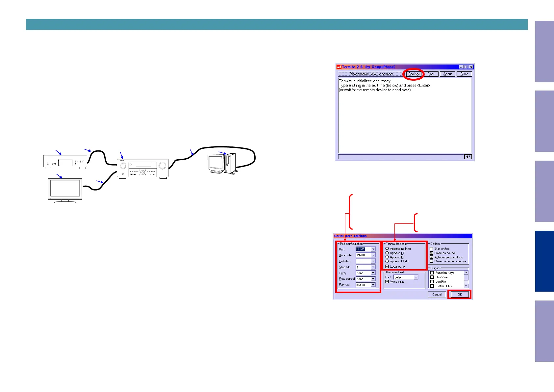Viewport: 554px width, 392px height.
Task: Click the Enter arrow send button in Termite
Action: (x=468, y=157)
